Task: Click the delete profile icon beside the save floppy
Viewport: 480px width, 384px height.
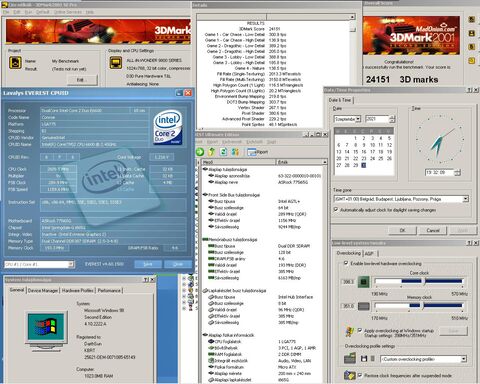Action: point(373,359)
